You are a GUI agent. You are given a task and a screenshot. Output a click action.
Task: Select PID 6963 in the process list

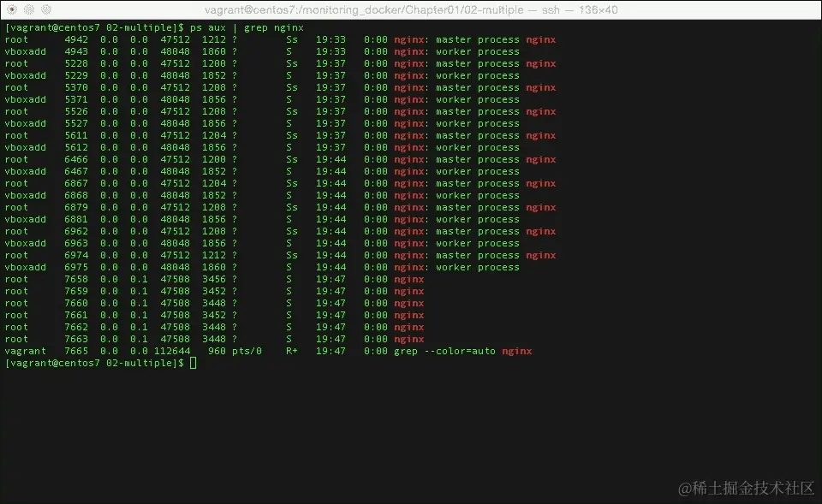[x=76, y=244]
